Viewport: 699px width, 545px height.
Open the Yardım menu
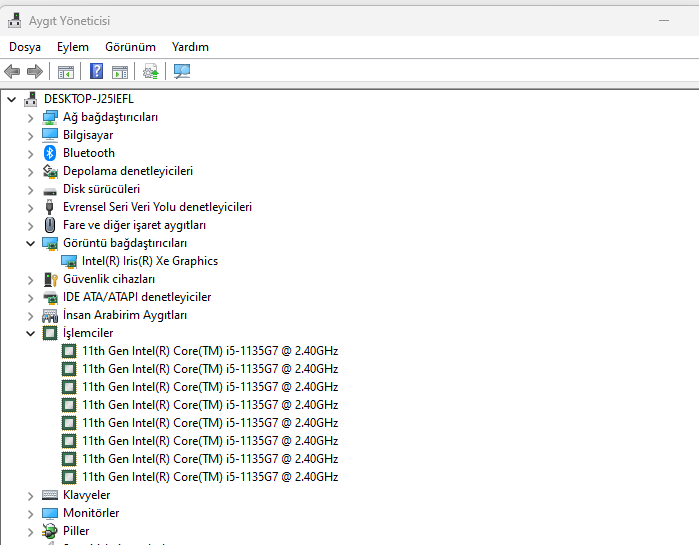(x=190, y=47)
